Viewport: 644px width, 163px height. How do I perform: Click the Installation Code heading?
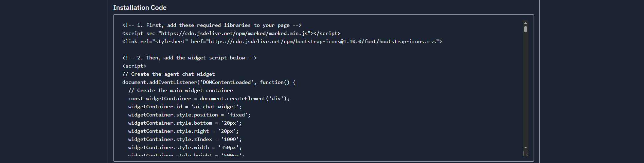point(140,7)
